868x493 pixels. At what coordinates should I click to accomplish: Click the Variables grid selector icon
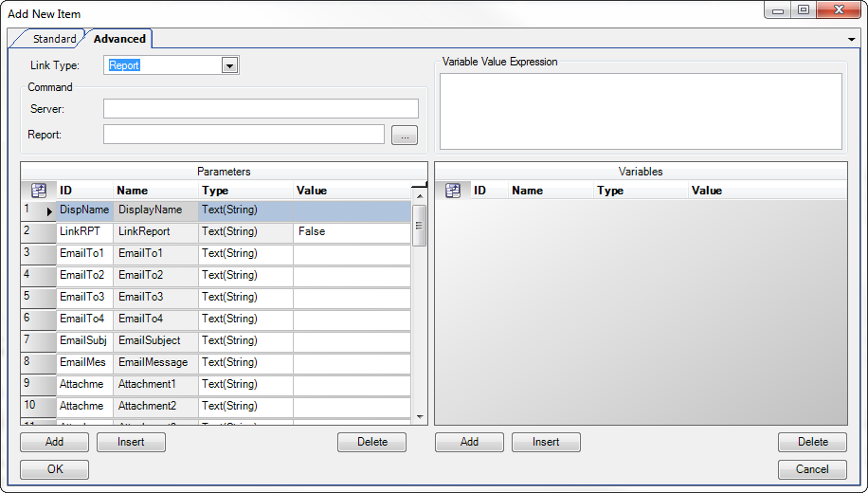(453, 191)
